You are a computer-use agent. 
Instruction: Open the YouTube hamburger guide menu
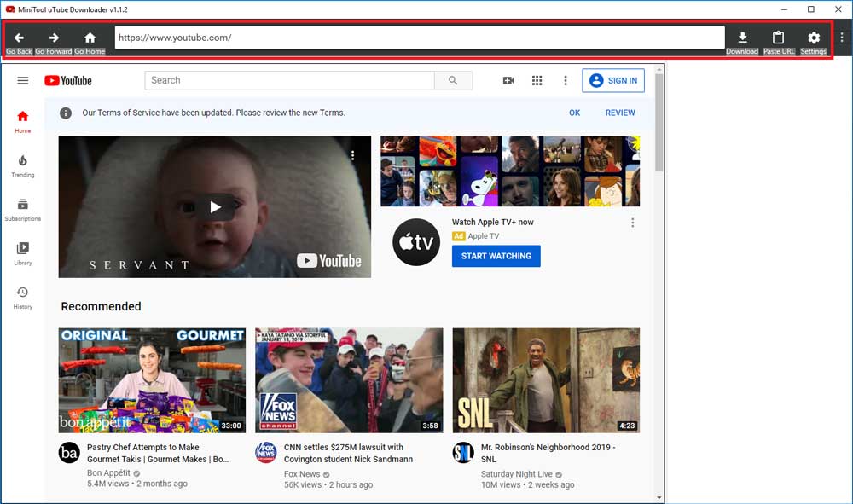pyautogui.click(x=23, y=80)
